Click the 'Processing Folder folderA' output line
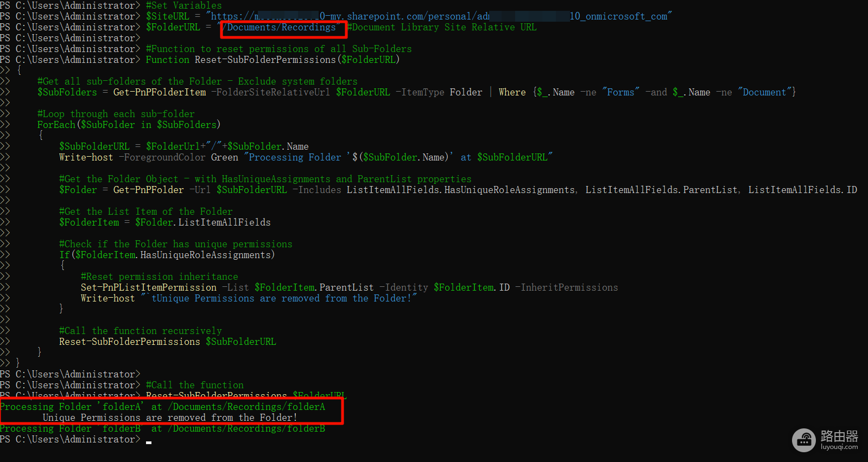The height and width of the screenshot is (462, 868). 163,407
